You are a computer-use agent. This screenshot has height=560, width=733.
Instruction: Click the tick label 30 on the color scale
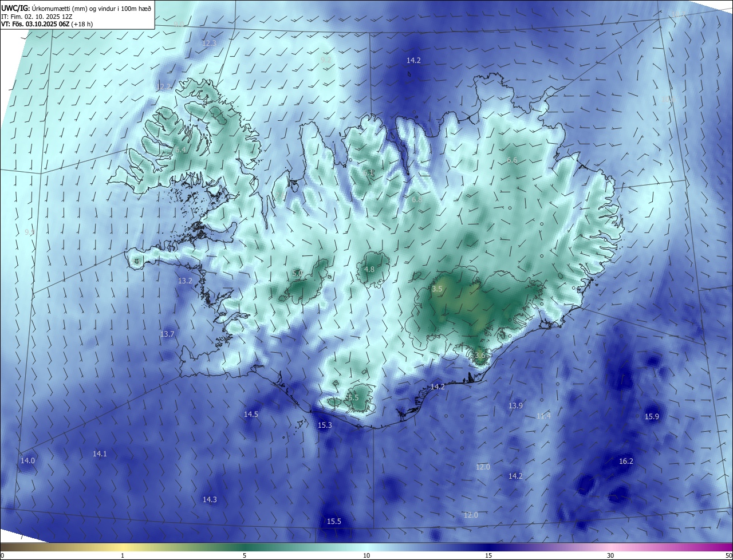(x=610, y=555)
